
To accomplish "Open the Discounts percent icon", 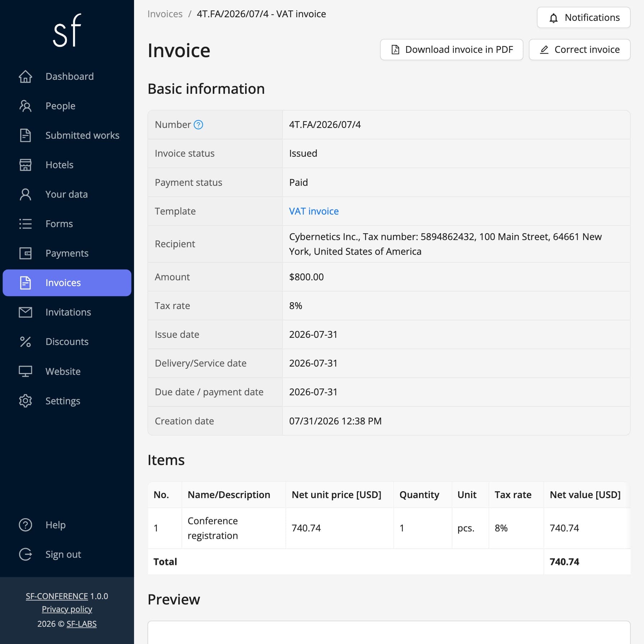I will pos(26,342).
